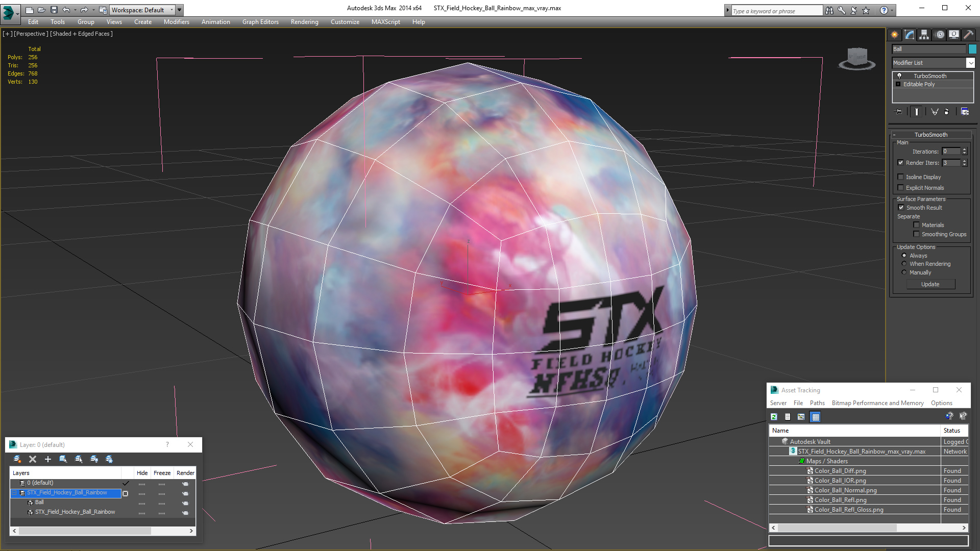Add selected objects to layer plus icon
The image size is (980, 551).
click(48, 459)
